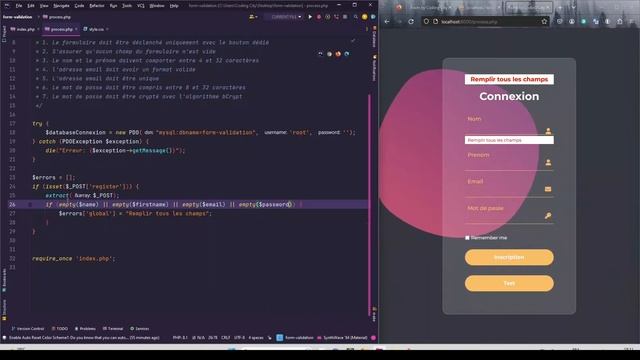Click the analysis checkmark at the editor's top right
640x360 pixels.
tap(353, 41)
